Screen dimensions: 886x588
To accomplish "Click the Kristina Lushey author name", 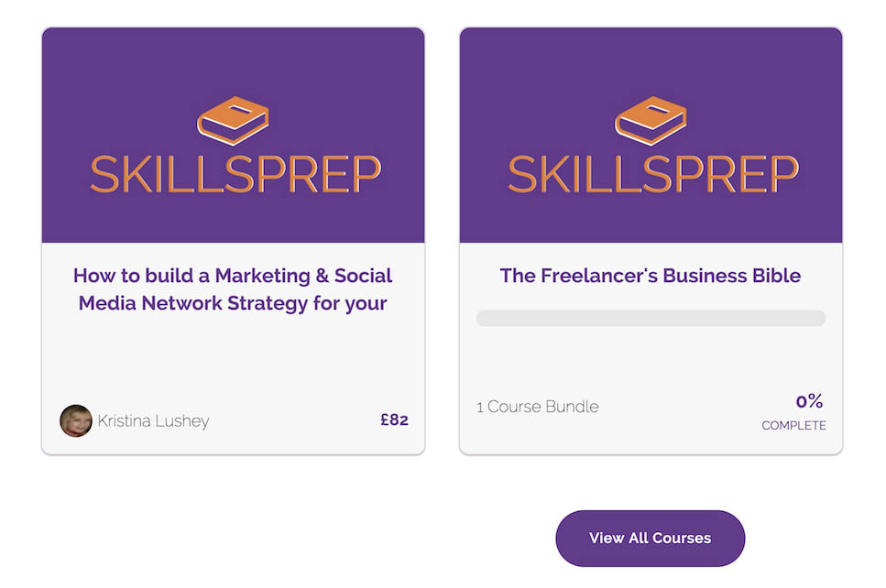I will pos(154,420).
